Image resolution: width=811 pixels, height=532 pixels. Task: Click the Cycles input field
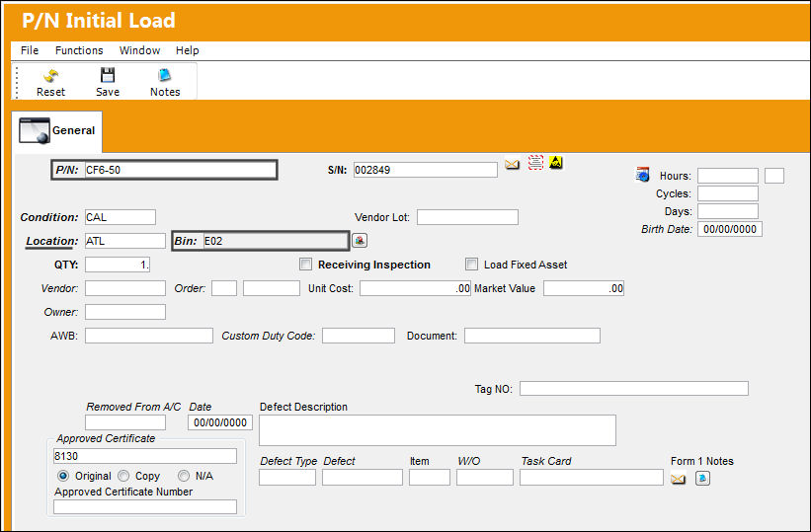coord(728,193)
